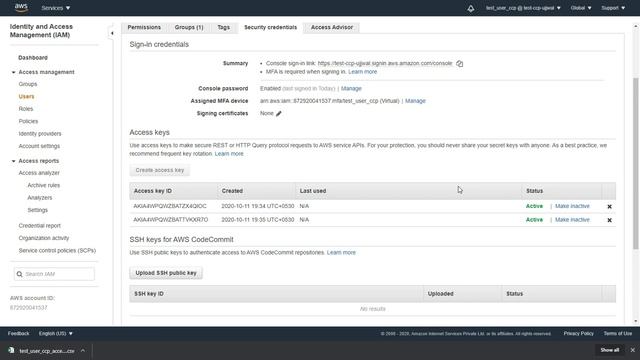
Task: Close the downloads bar
Action: pyautogui.click(x=632, y=350)
